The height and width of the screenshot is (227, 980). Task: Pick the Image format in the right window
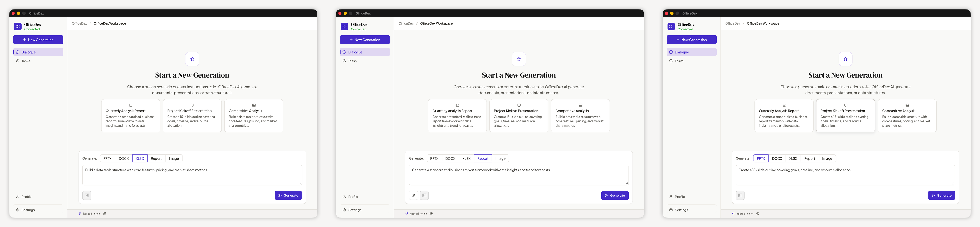pyautogui.click(x=827, y=158)
